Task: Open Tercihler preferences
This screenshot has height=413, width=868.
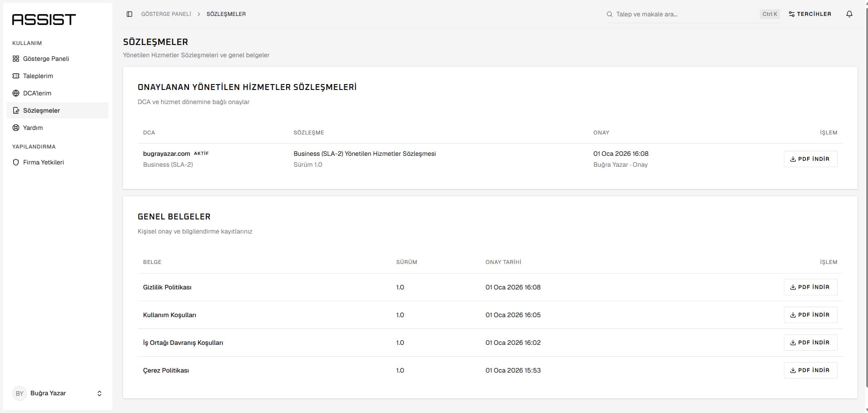Action: [810, 14]
